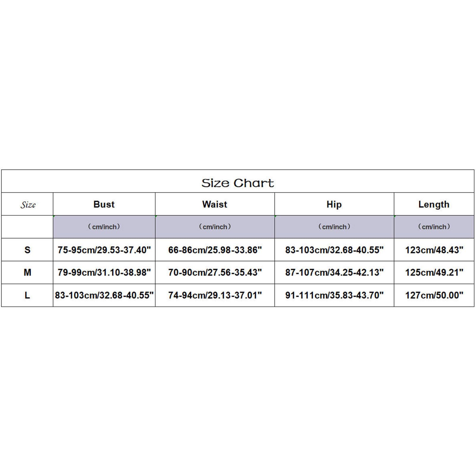Screen dimensions: 476x476
Task: Click the size S row label
Action: (x=27, y=250)
